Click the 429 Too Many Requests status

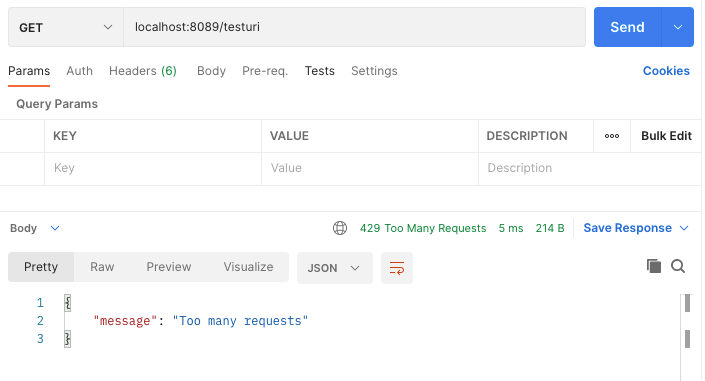tap(423, 228)
